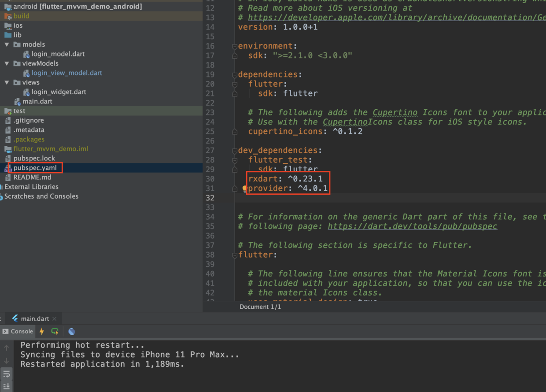Click the up arrow in console gutter
546x392 pixels.
[x=7, y=348]
